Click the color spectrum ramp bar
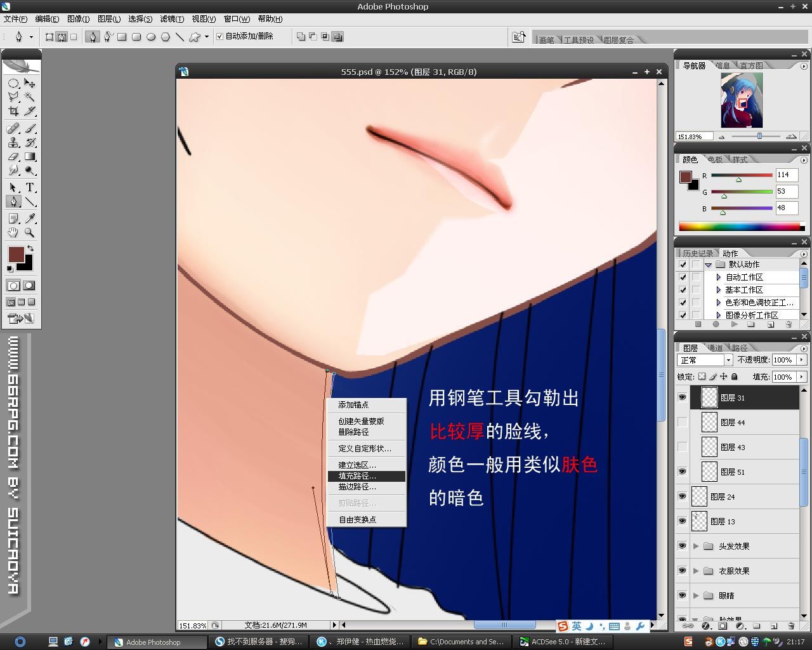The image size is (812, 650). point(739,226)
